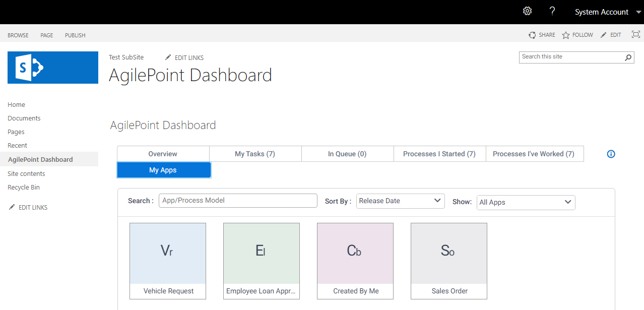The height and width of the screenshot is (310, 644).
Task: Open the System Account user name
Action: 602,12
